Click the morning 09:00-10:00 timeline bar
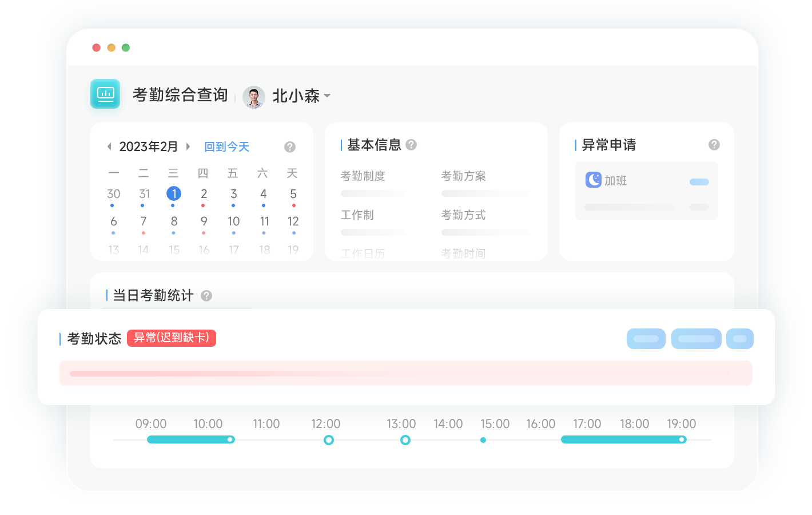812x515 pixels. pyautogui.click(x=190, y=439)
